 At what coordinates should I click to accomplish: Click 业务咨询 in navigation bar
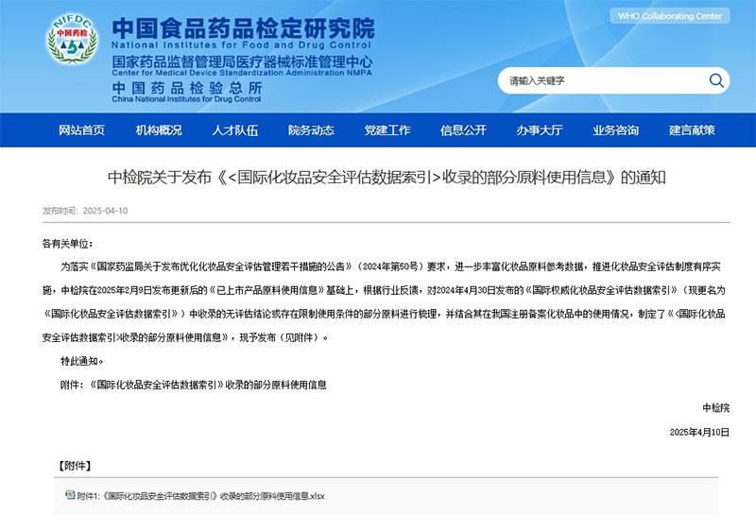pyautogui.click(x=615, y=130)
